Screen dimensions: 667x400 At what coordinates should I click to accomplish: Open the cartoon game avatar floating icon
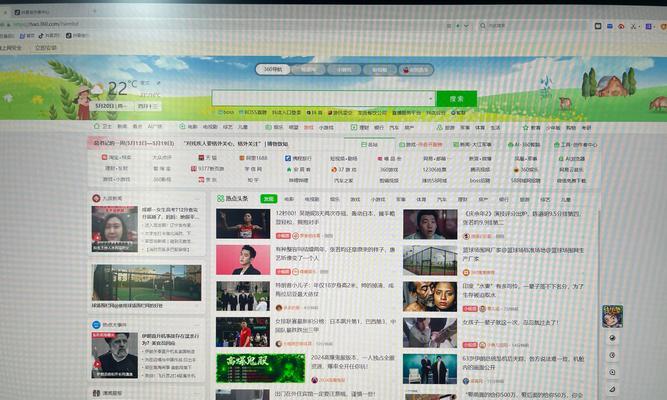coord(612,316)
